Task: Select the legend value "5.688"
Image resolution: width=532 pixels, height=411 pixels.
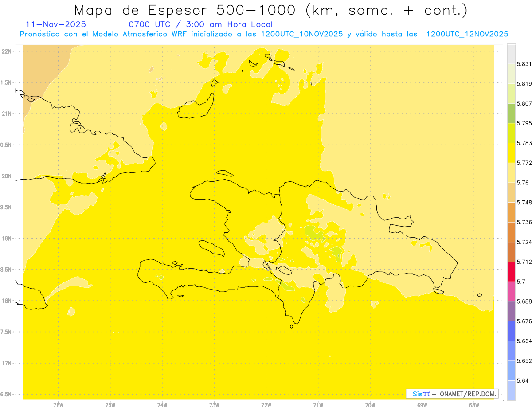Action: click(524, 301)
